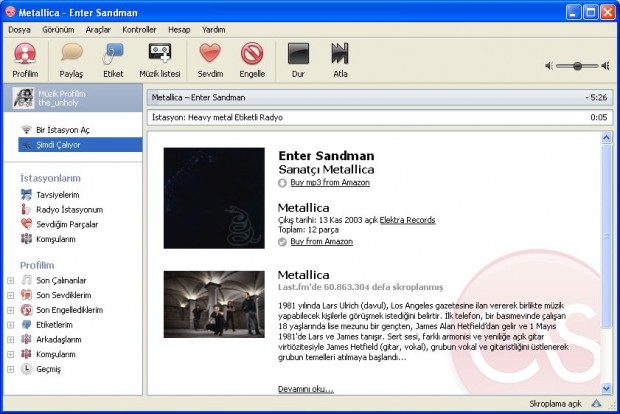Click Geçmiş clock icon
The width and height of the screenshot is (620, 414).
[26, 369]
